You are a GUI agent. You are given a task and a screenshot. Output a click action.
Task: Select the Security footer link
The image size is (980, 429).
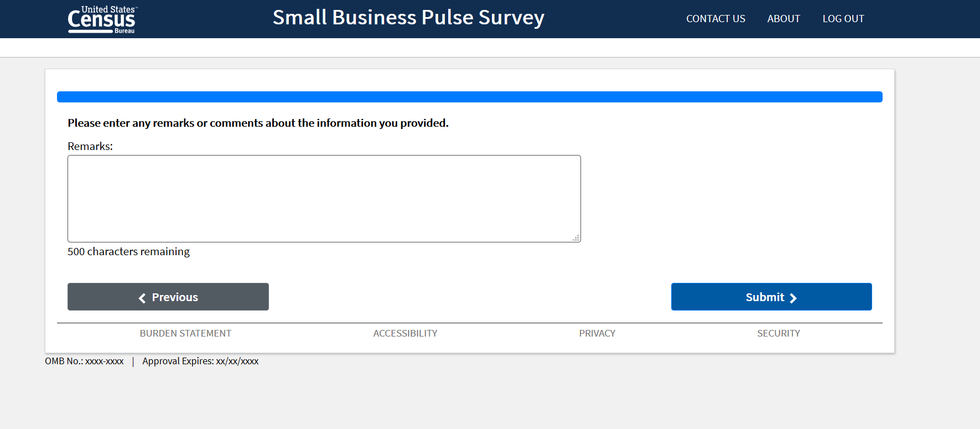pyautogui.click(x=779, y=333)
